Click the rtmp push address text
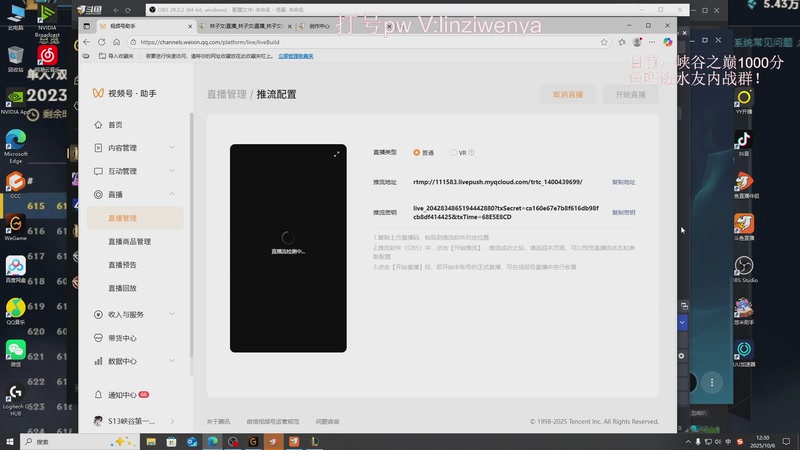Screen dimensions: 800x450 [x=498, y=182]
